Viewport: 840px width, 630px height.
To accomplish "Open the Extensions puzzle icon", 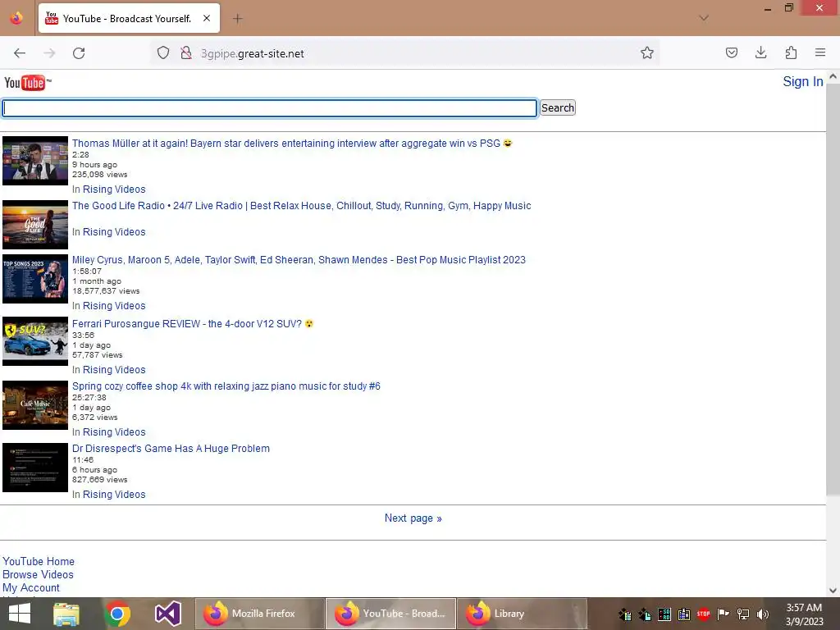I will point(791,53).
